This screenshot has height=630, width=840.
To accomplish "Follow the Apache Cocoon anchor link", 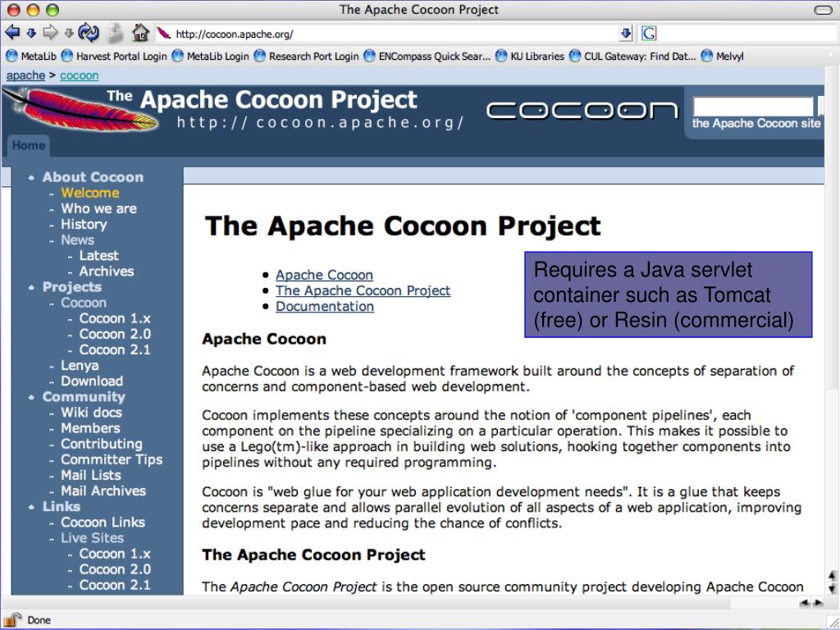I will click(x=324, y=275).
